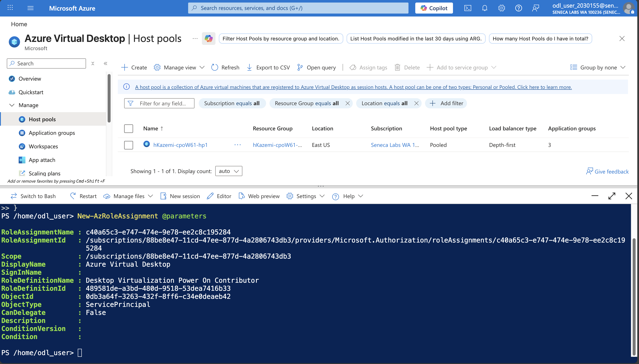The image size is (639, 364).
Task: Click the Copilot sparkle icon beside title
Action: pos(208,39)
